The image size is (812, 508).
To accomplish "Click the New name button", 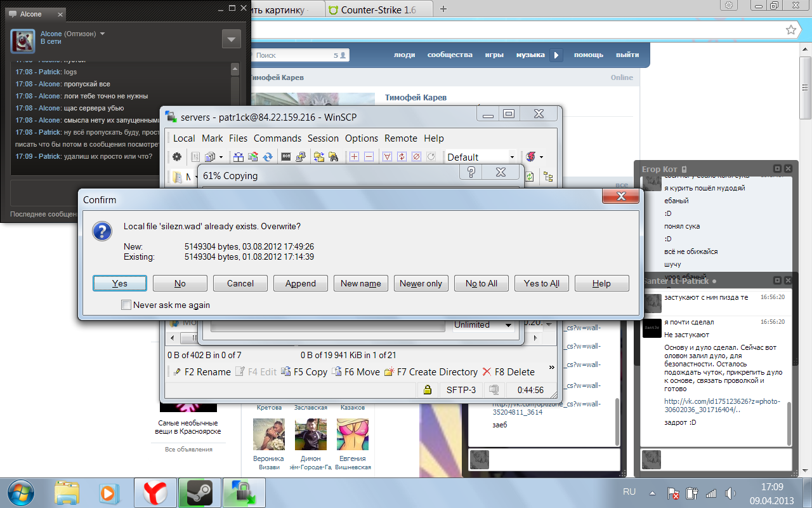I will [x=361, y=283].
